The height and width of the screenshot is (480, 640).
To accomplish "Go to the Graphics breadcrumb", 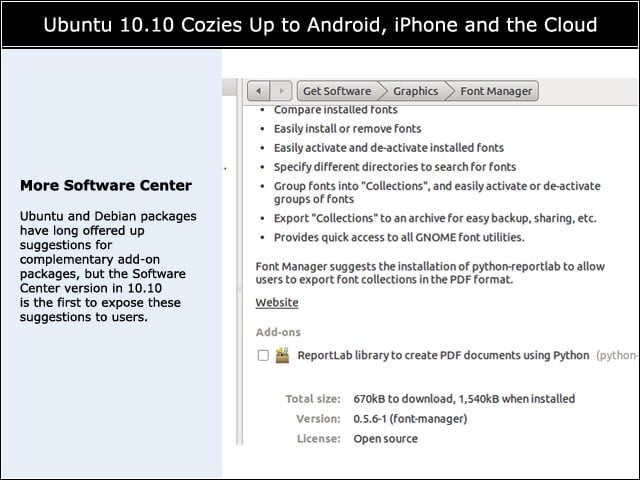I will point(416,91).
